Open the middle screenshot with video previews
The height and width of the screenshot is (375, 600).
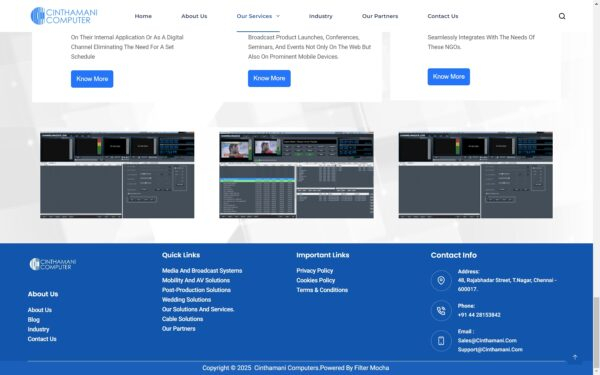[x=296, y=175]
